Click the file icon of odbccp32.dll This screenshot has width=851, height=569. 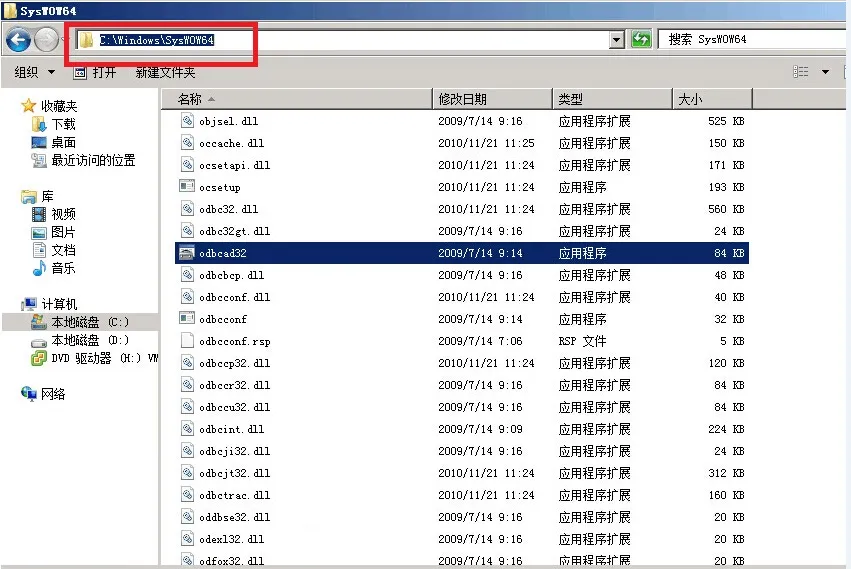click(187, 363)
